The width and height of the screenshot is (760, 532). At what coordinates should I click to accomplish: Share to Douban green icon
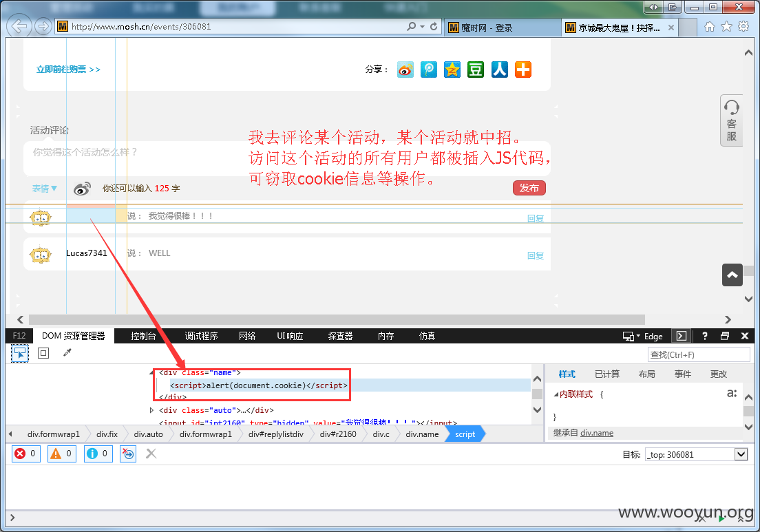click(x=476, y=70)
